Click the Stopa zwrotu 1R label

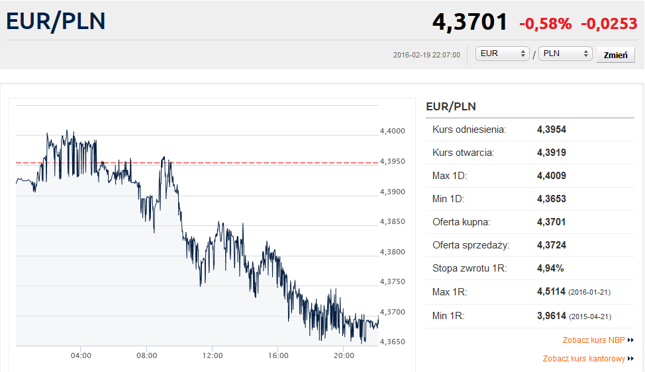click(x=469, y=268)
